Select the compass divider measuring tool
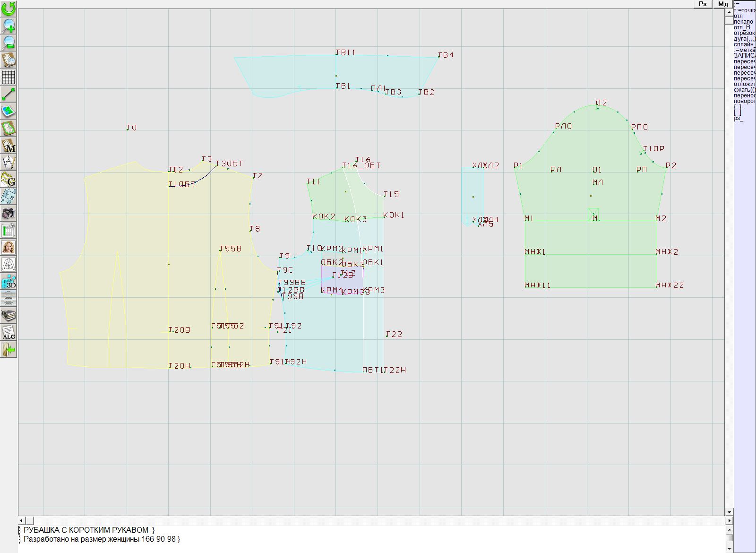The width and height of the screenshot is (756, 553). click(9, 162)
